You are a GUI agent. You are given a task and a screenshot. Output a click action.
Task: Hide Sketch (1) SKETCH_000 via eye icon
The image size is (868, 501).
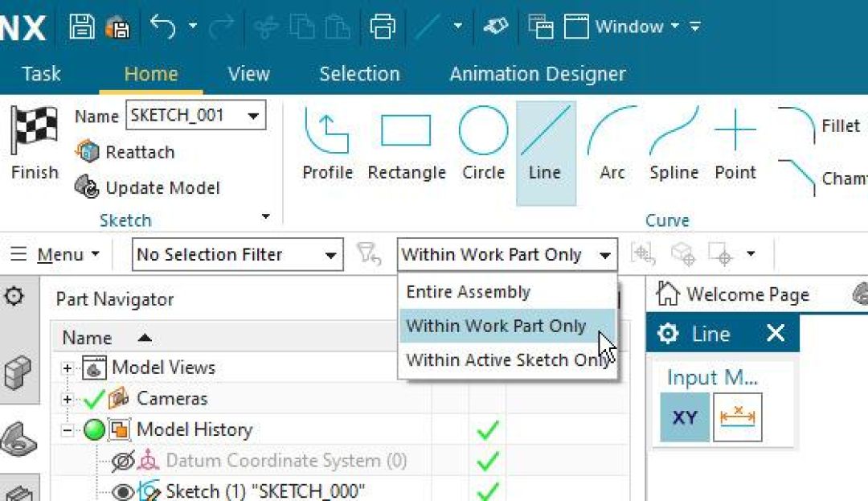[x=122, y=491]
